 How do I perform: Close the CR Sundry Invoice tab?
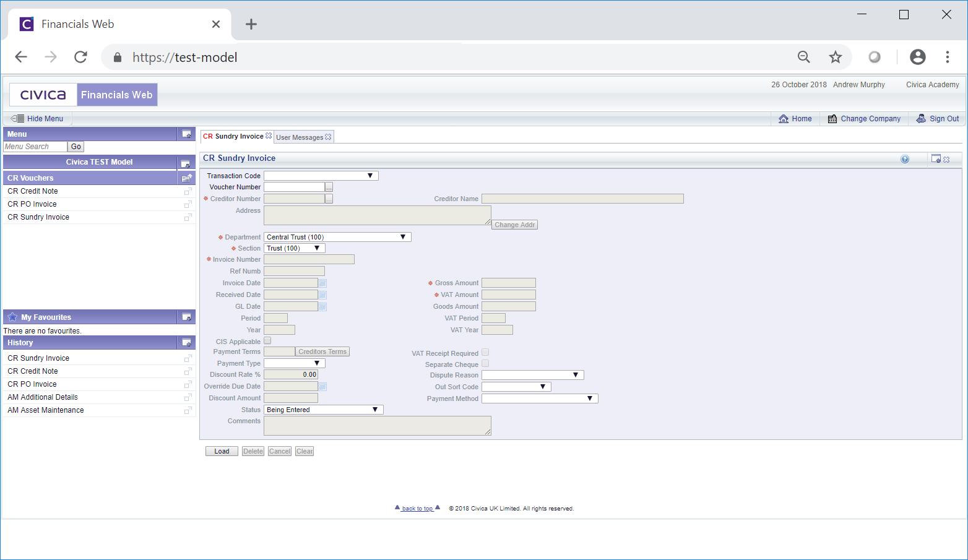[269, 136]
